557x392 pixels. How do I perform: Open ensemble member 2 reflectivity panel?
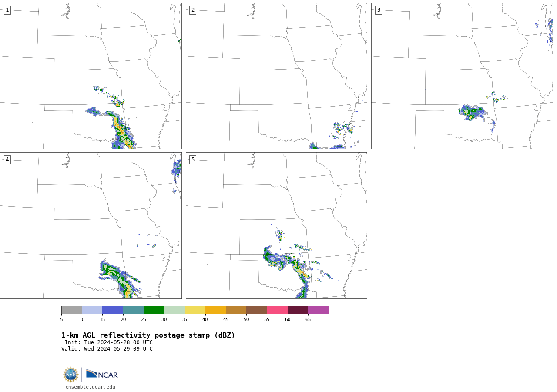[x=276, y=76]
